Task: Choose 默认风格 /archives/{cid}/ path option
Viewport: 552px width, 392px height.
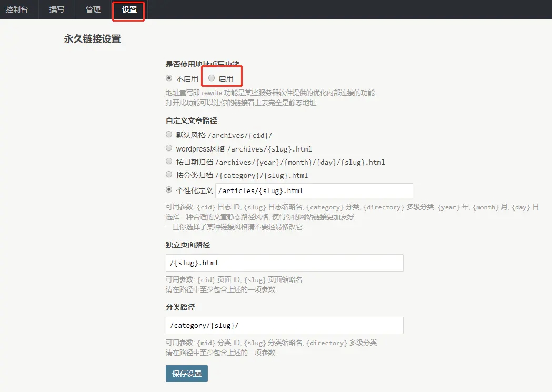Action: tap(169, 135)
